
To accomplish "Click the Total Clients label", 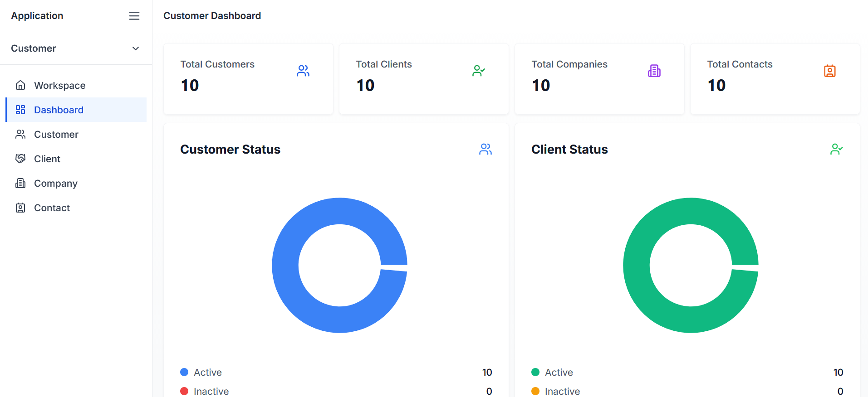I will [384, 64].
